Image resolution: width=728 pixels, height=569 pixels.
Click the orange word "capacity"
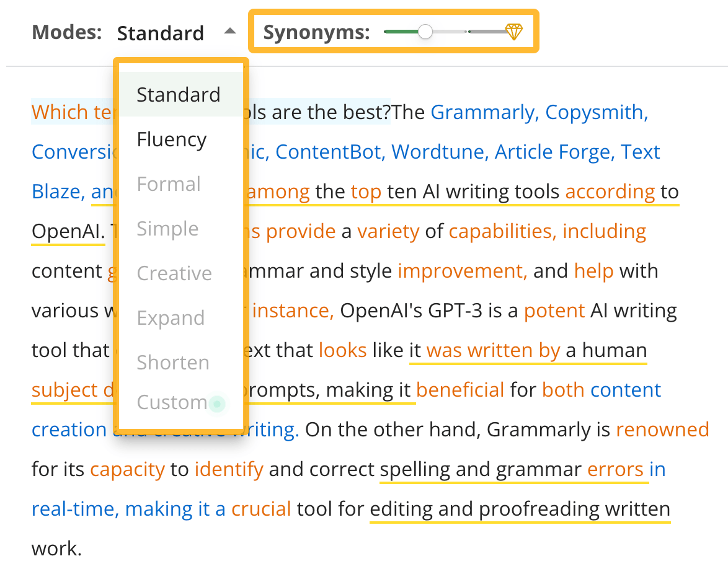127,469
